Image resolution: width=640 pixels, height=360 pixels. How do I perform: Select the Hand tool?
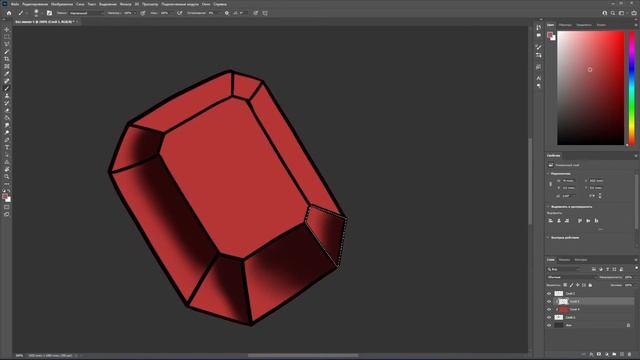[x=7, y=169]
